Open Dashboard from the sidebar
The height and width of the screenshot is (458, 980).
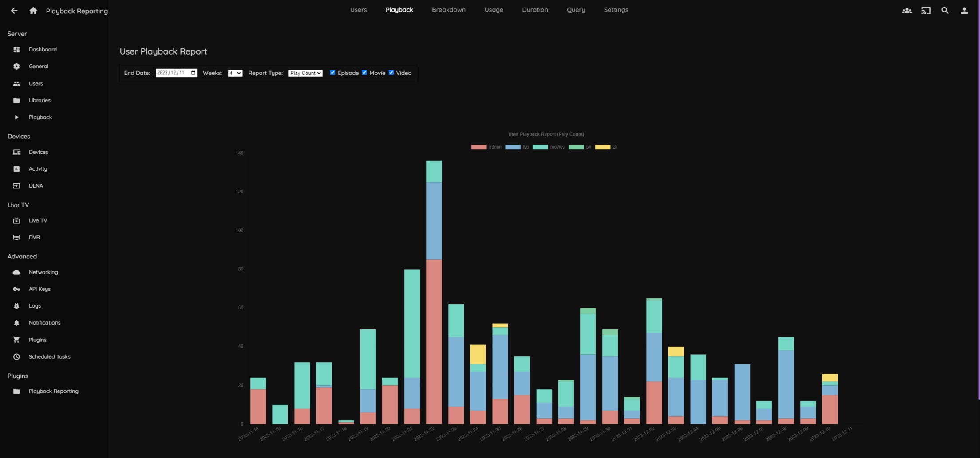click(43, 50)
